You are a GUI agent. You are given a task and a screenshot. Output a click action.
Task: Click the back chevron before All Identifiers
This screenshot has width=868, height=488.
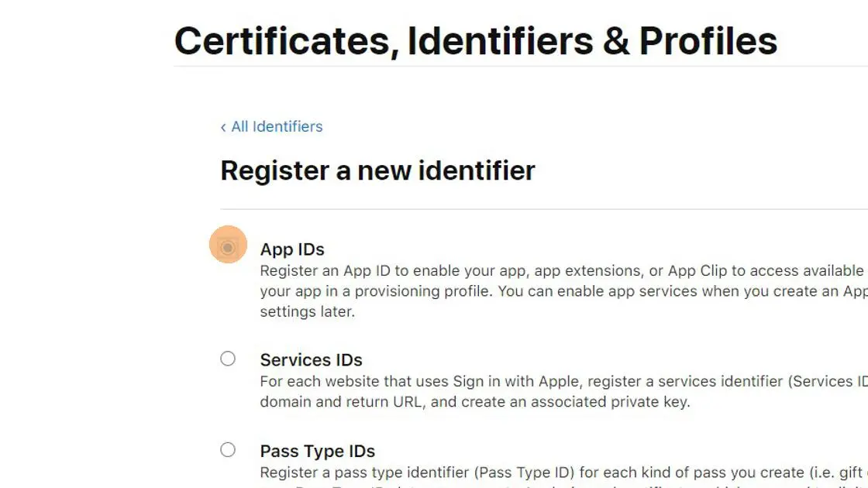point(222,127)
